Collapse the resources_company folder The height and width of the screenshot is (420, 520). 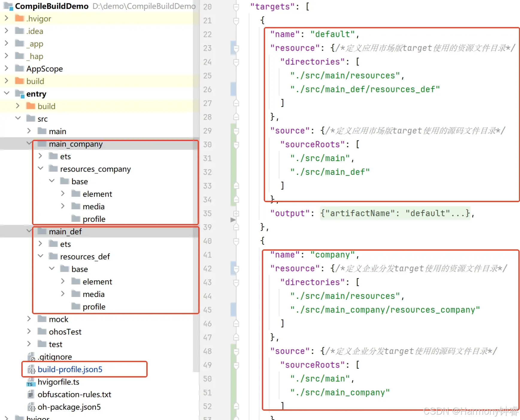pyautogui.click(x=40, y=169)
